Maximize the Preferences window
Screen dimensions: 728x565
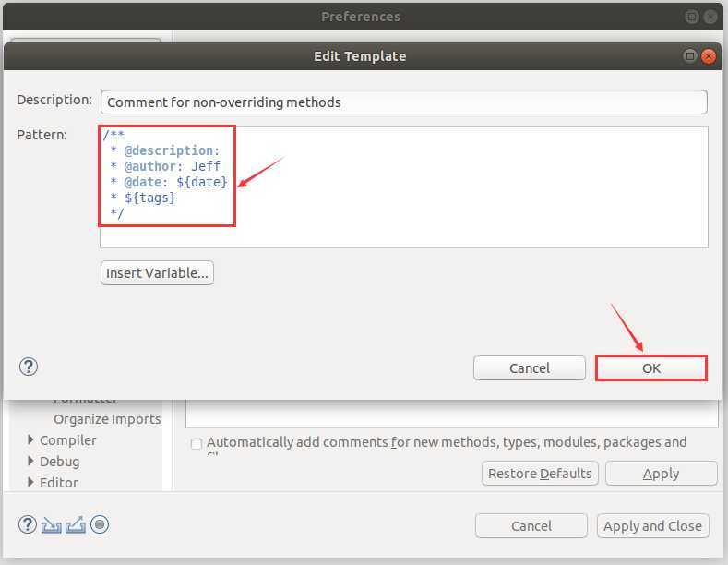click(691, 18)
